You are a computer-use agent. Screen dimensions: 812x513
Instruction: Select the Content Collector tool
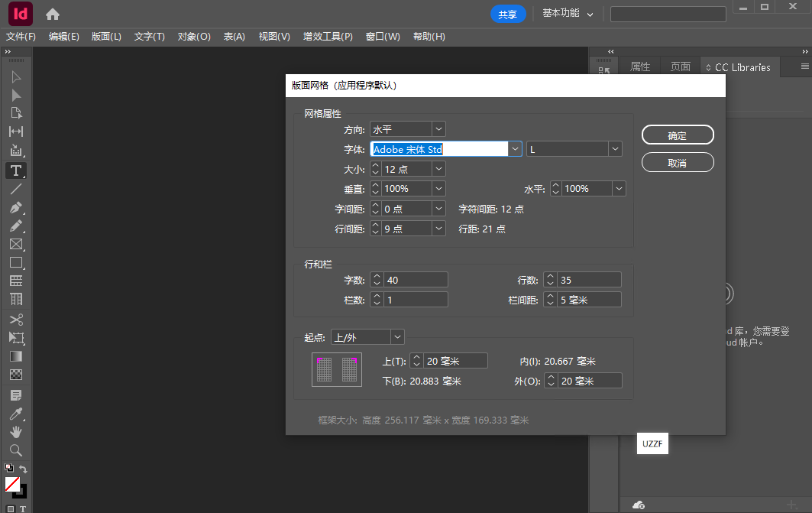pyautogui.click(x=16, y=151)
